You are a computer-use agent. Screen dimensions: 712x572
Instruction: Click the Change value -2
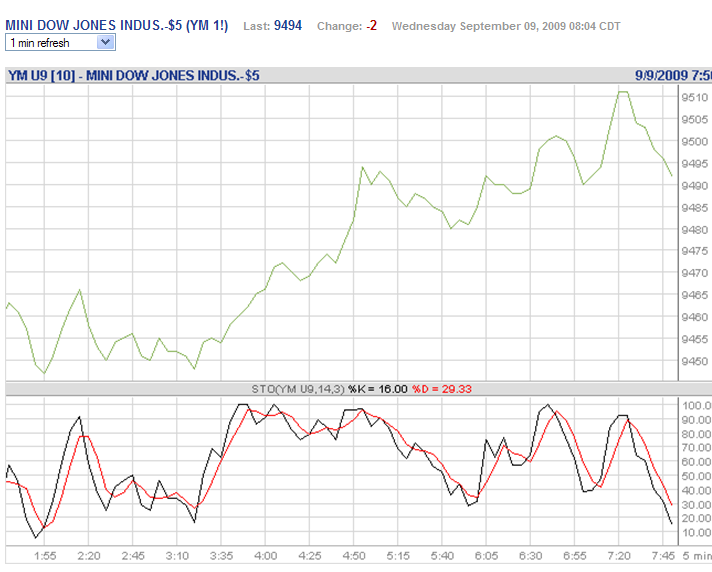371,26
